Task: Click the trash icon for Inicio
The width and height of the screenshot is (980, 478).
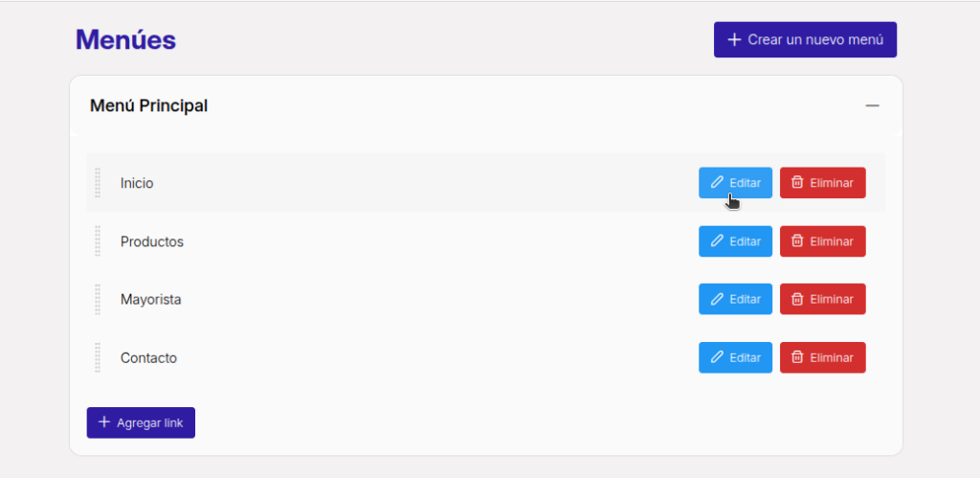Action: (797, 182)
